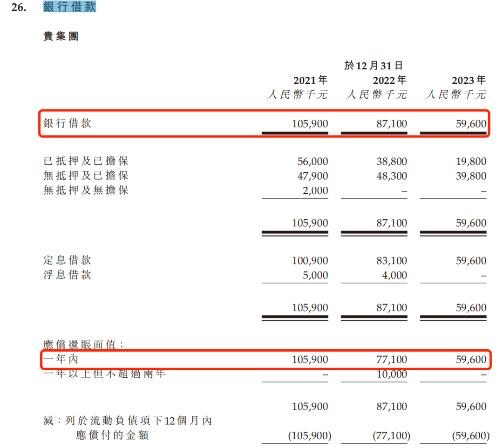Select the 2022年 column header
This screenshot has height=448, width=503.
pyautogui.click(x=389, y=80)
